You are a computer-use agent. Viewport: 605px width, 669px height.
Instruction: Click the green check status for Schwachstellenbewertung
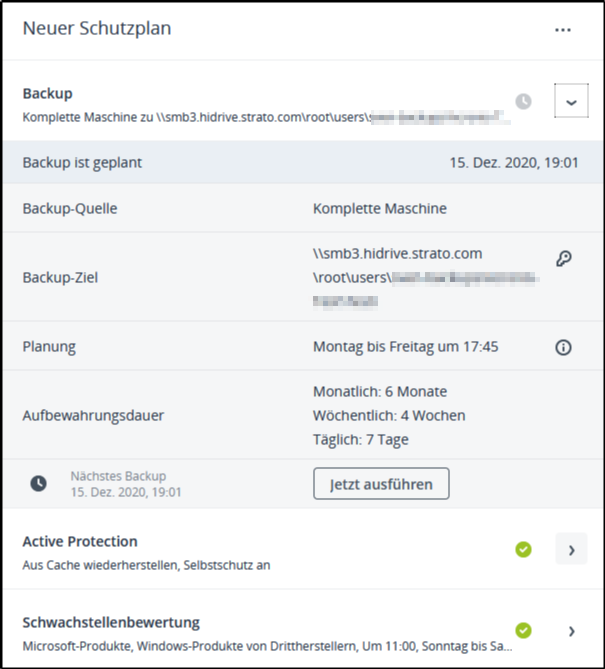[523, 630]
